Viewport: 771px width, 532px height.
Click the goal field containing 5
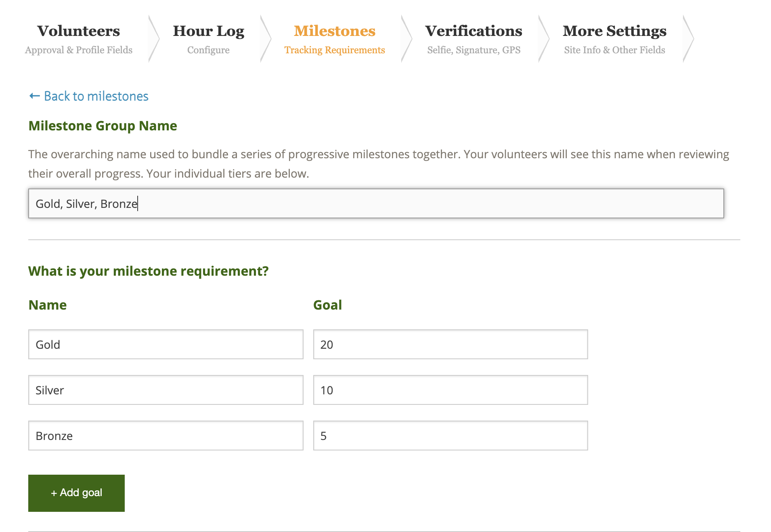point(450,436)
